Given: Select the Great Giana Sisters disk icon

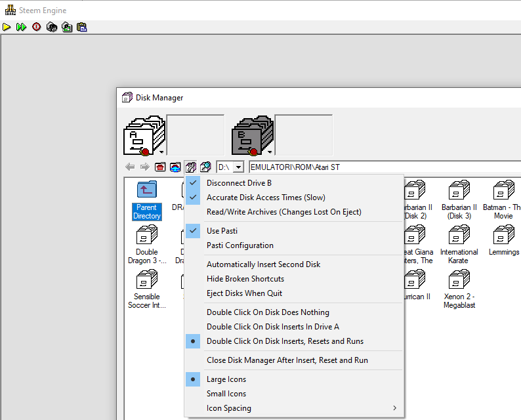Looking at the screenshot, I should 415,234.
